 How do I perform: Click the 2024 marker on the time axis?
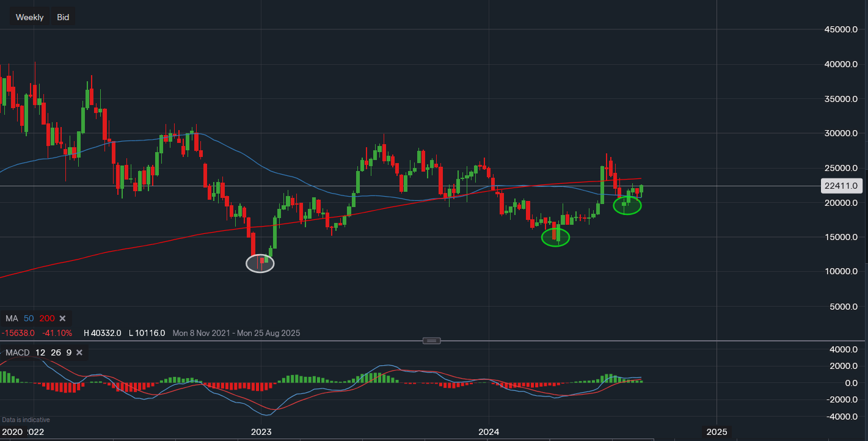click(489, 432)
